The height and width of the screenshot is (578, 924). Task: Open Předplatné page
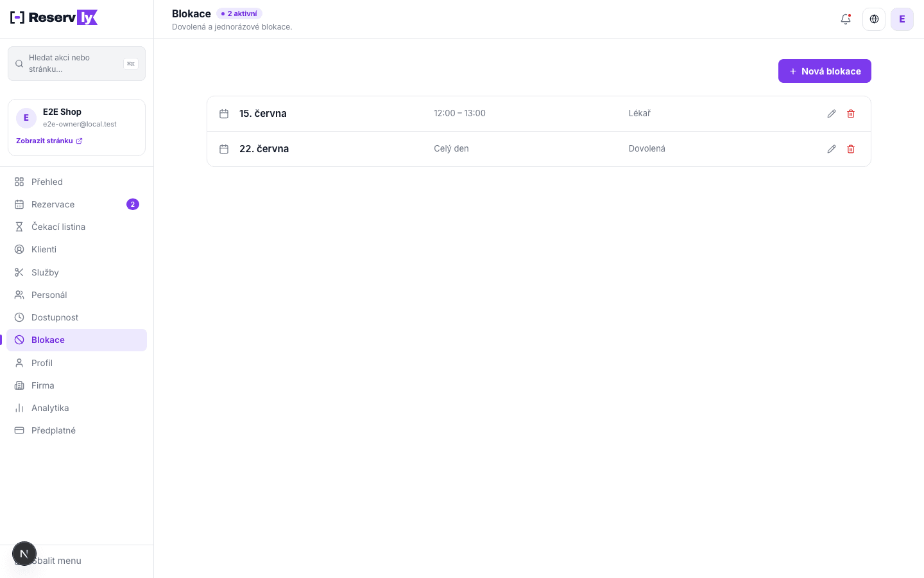tap(76, 430)
